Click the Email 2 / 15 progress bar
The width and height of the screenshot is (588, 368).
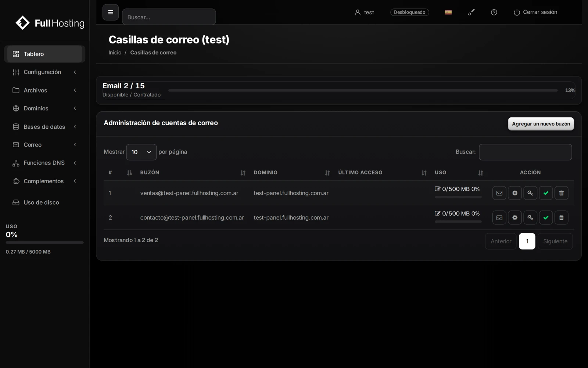[x=363, y=90]
